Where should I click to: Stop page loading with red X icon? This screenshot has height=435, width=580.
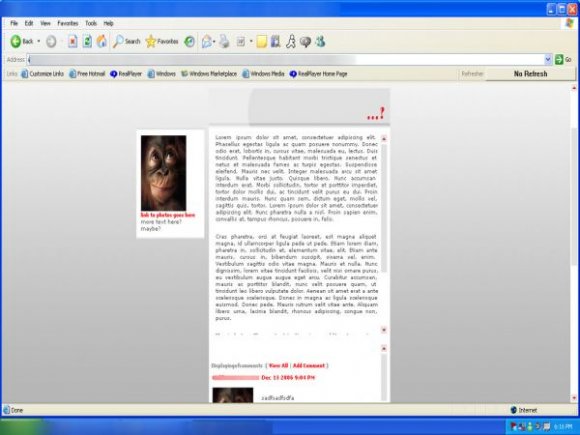[x=72, y=41]
